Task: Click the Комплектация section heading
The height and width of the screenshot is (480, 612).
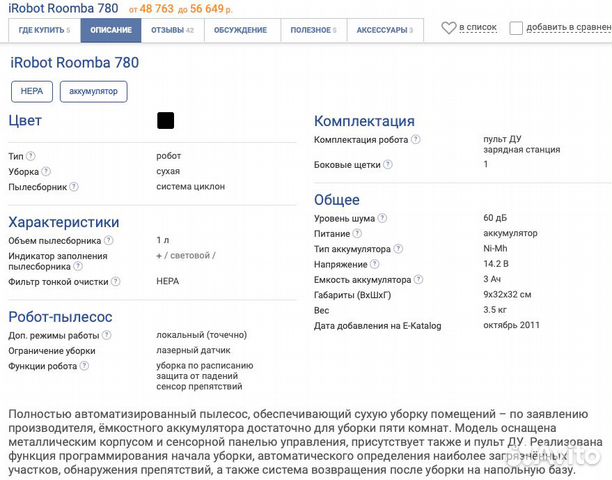Action: (x=364, y=121)
